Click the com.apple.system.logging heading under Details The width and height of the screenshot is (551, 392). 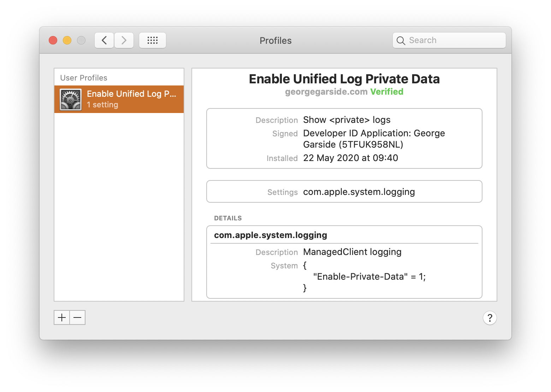[x=271, y=235]
